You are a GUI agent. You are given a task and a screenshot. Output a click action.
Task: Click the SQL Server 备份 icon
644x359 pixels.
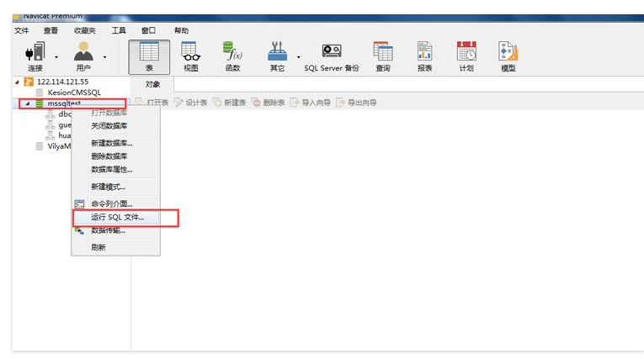(x=331, y=55)
